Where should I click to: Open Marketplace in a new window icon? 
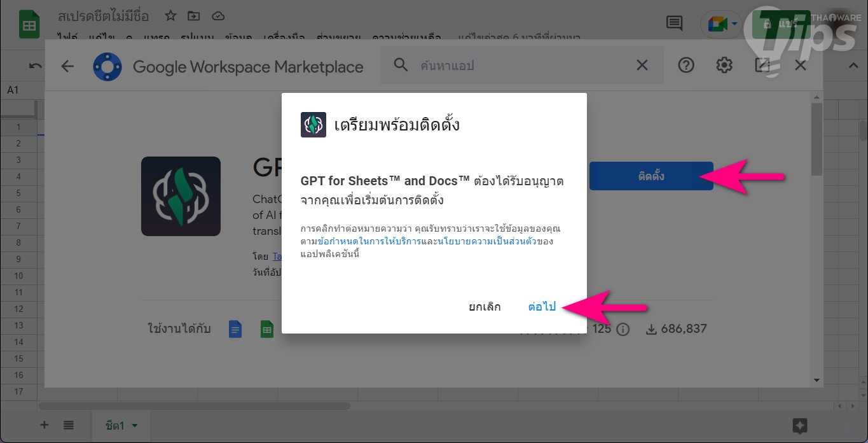(x=762, y=65)
